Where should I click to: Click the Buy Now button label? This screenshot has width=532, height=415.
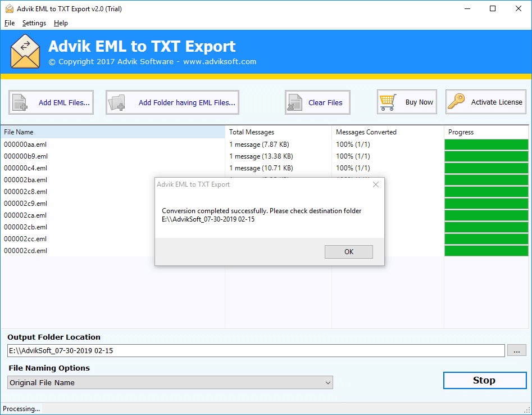click(x=419, y=102)
